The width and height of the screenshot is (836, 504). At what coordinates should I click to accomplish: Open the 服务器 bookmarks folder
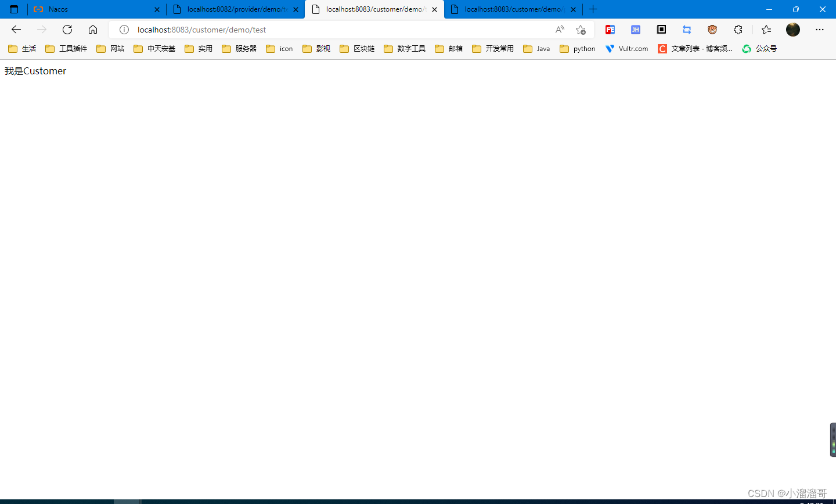(239, 49)
